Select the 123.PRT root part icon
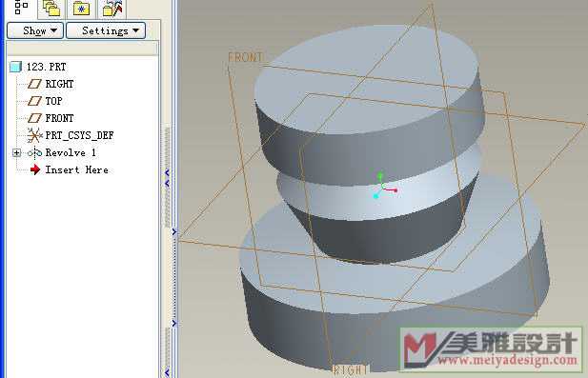This screenshot has height=378, width=588. 16,67
